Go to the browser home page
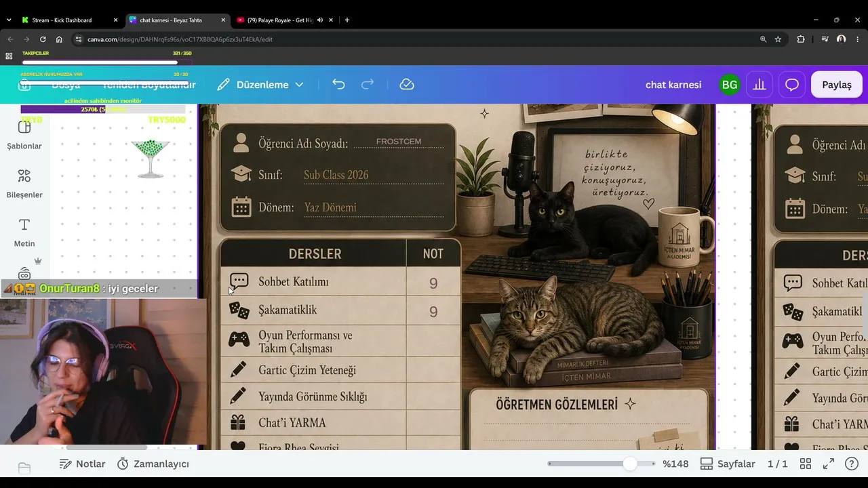Viewport: 868px width, 488px height. tap(59, 39)
